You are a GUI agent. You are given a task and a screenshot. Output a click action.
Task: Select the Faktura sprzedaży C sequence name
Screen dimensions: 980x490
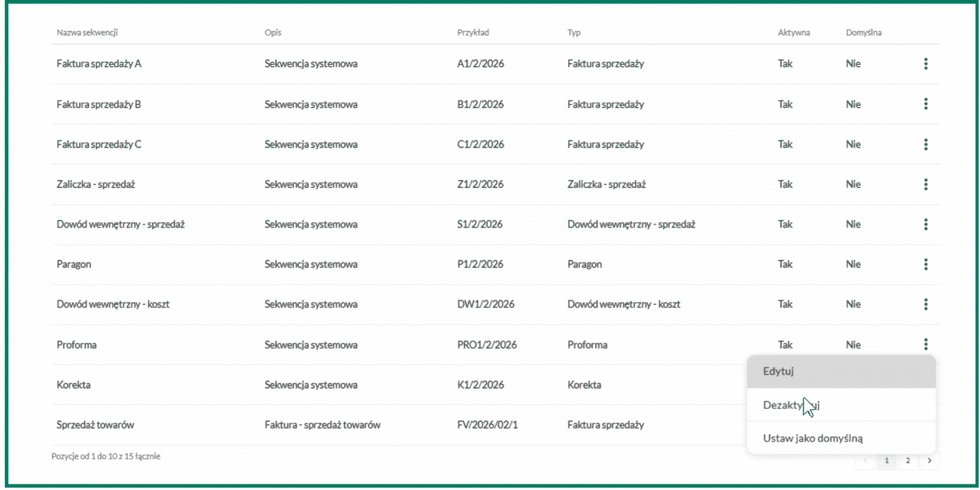pyautogui.click(x=99, y=144)
